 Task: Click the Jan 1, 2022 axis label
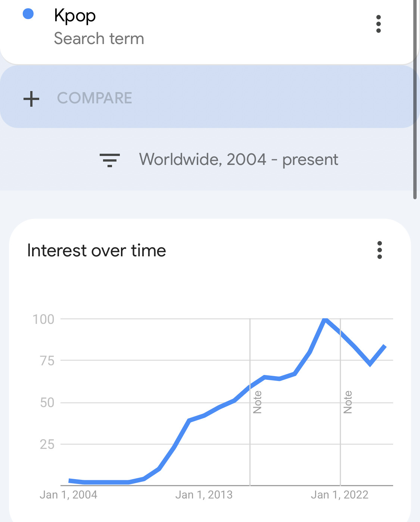click(340, 495)
